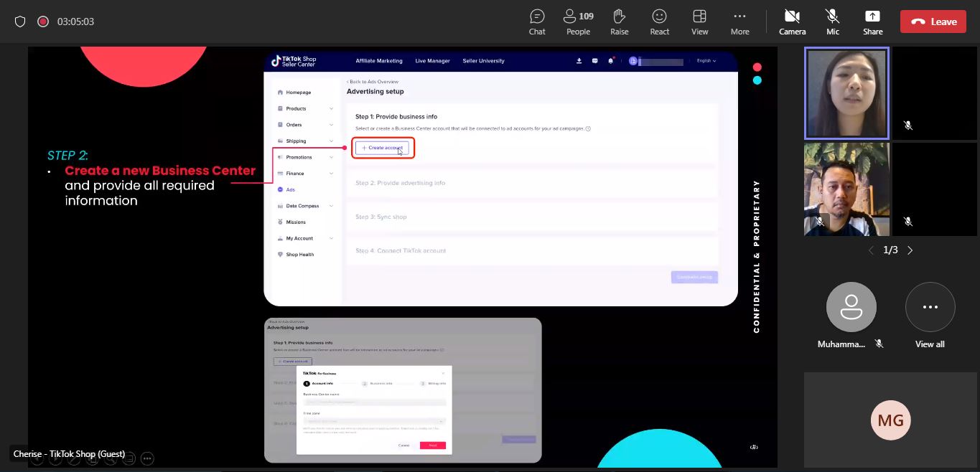Screen dimensions: 980x472
Task: Turn on the Camera
Action: tap(792, 22)
